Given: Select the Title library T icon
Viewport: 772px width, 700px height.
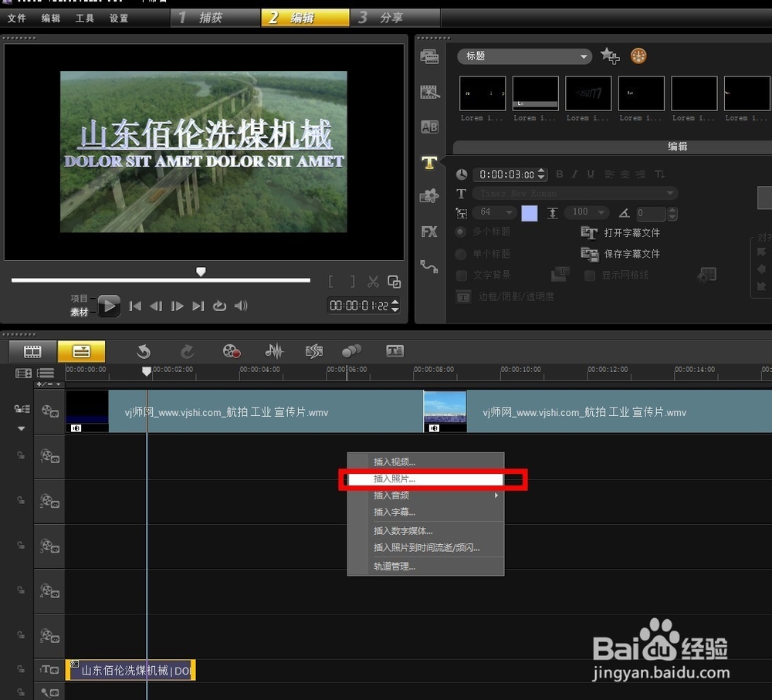Looking at the screenshot, I should [x=429, y=162].
